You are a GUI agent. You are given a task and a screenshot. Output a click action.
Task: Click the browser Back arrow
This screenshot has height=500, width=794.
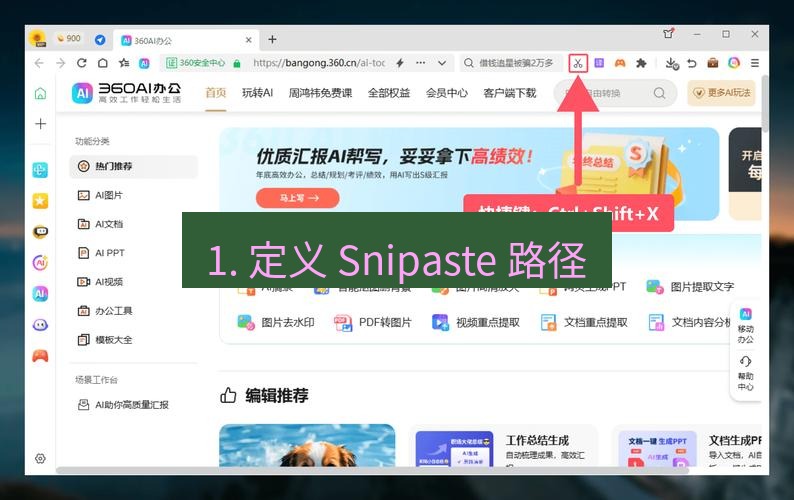pyautogui.click(x=39, y=63)
